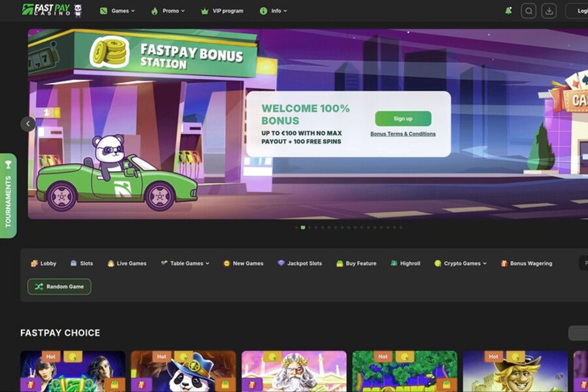Select the Highroll tab
The image size is (588, 392).
[x=405, y=263]
